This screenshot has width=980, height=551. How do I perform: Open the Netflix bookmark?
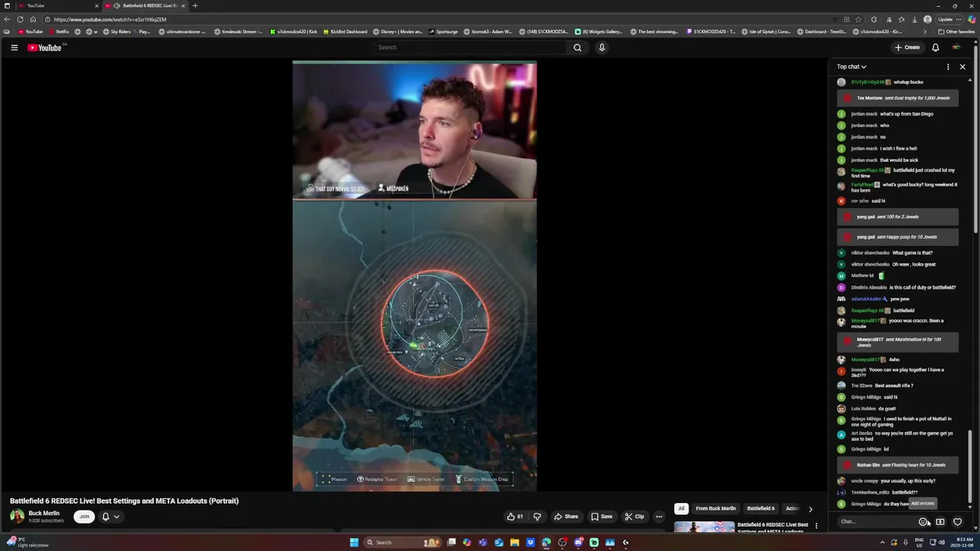tap(59, 31)
